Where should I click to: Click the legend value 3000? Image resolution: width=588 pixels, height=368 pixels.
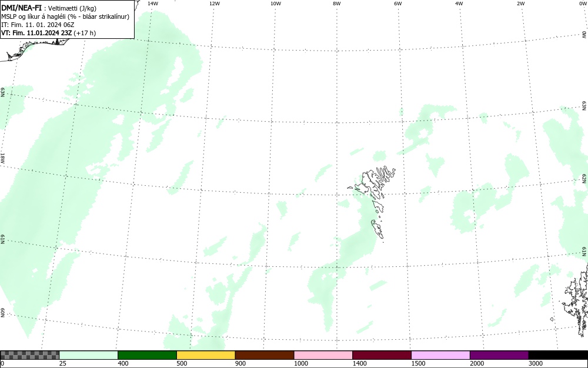pyautogui.click(x=536, y=363)
